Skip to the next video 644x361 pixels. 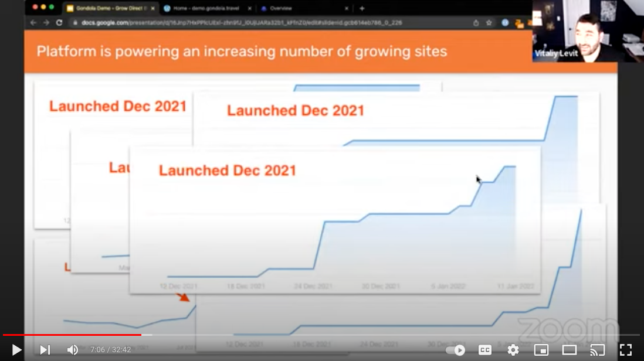[x=45, y=350]
